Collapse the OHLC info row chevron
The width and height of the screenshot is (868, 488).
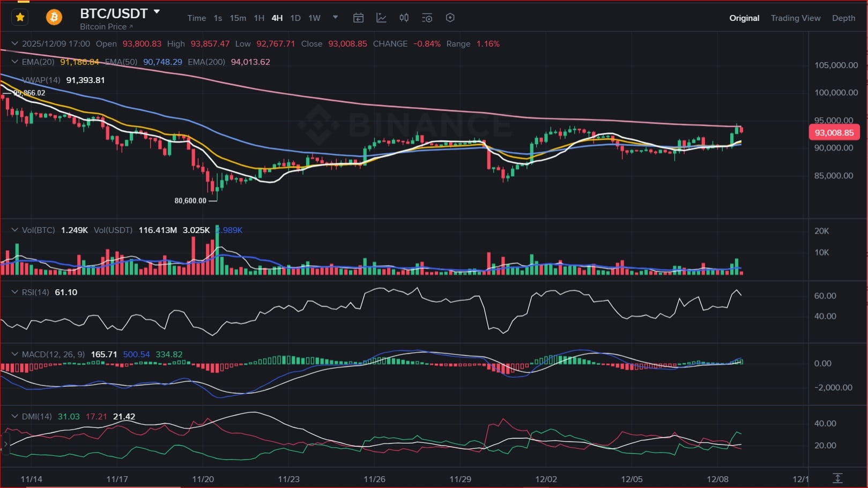point(15,43)
